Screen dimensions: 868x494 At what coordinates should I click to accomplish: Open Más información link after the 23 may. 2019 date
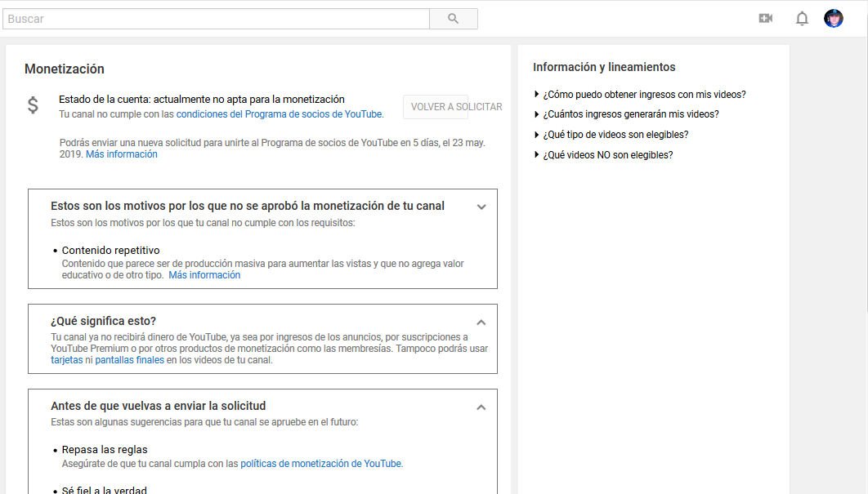121,154
